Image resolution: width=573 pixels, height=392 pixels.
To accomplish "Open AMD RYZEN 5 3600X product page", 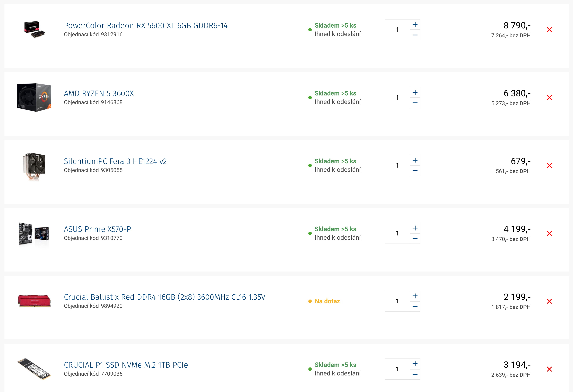I will [99, 93].
